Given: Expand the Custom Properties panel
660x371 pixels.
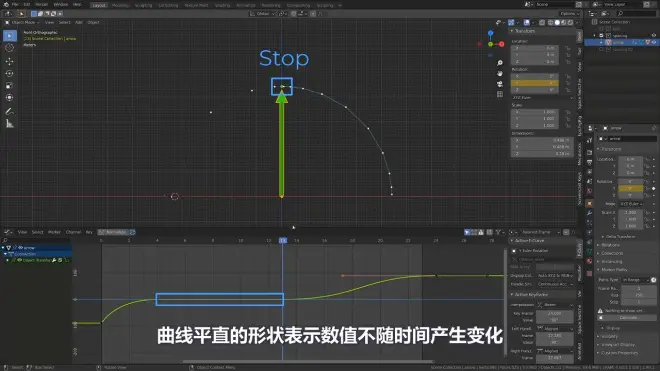Looking at the screenshot, I should click(x=620, y=353).
